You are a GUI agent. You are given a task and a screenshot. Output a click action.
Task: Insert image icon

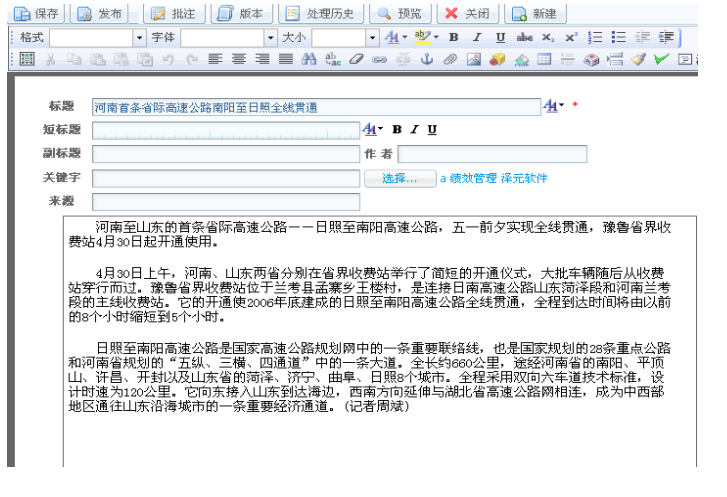[x=473, y=59]
